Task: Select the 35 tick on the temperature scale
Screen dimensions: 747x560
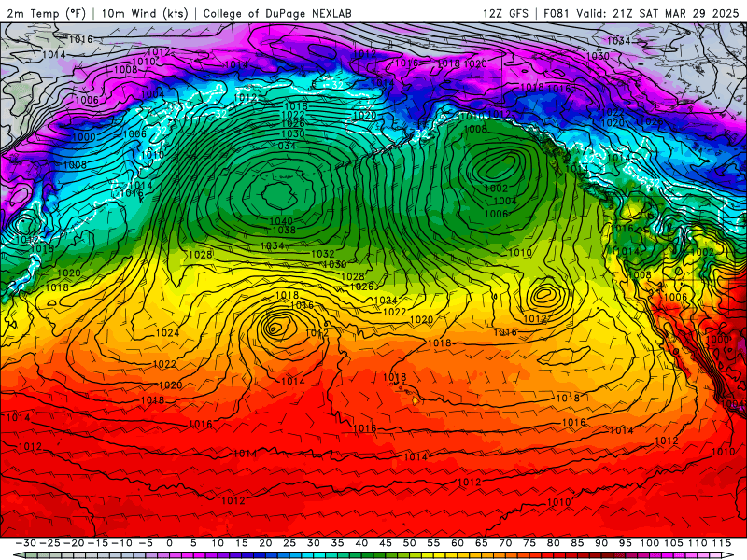Action: [x=337, y=543]
